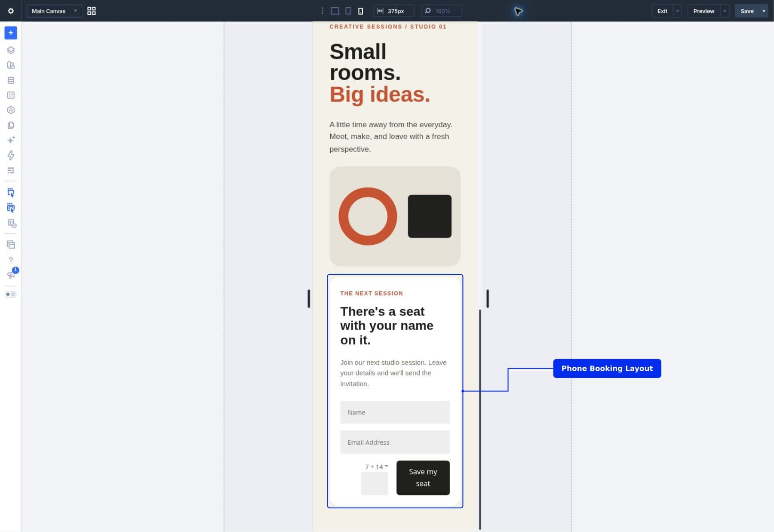Open the cube library icon
Screen dimensions: 774x532
point(11,110)
